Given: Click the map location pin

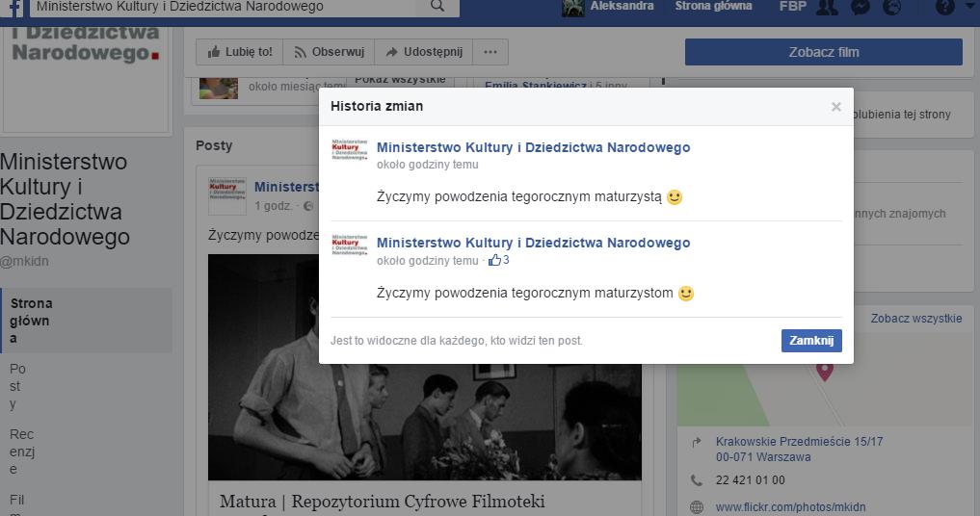Looking at the screenshot, I should coord(824,372).
